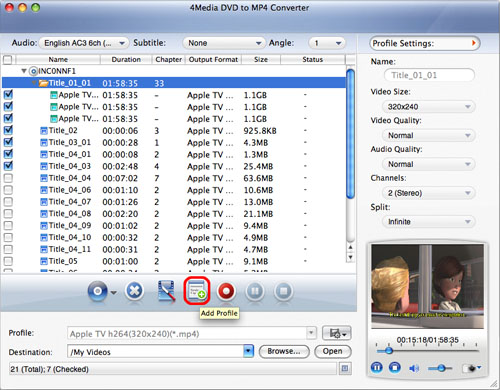Screen dimensions: 500x390
Task: Click the folder icon of Title_01_01
Action: point(43,83)
